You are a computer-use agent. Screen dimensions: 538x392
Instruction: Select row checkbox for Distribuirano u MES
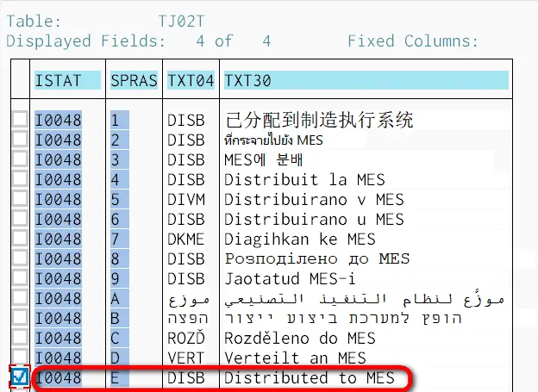20,219
